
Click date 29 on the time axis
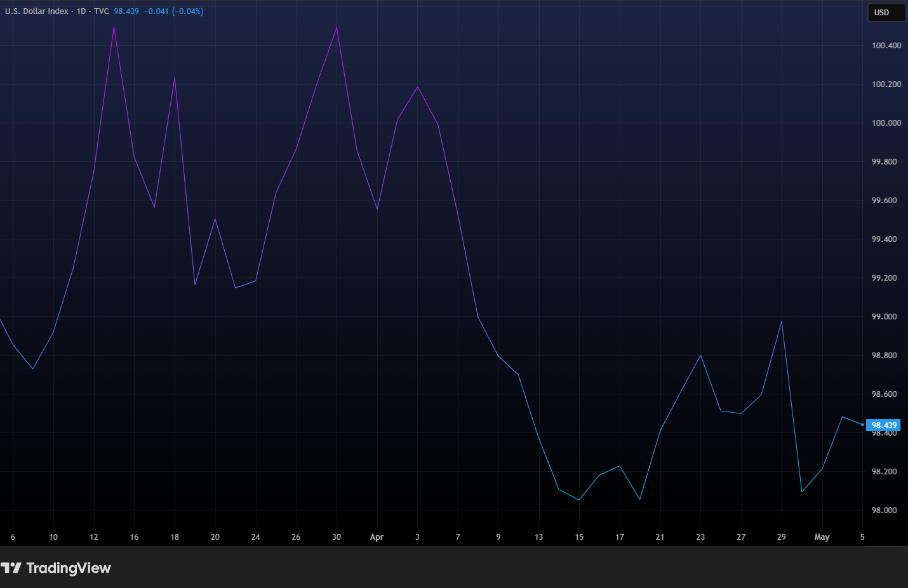tap(781, 537)
